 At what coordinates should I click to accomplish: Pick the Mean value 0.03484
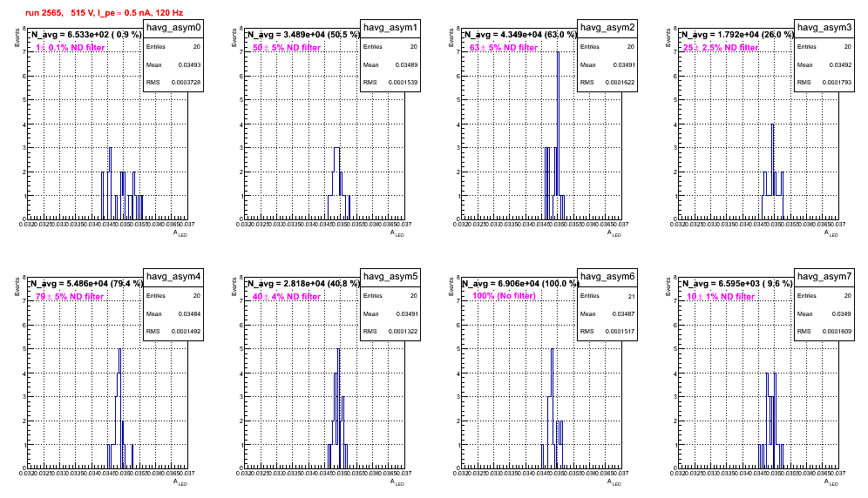tap(189, 313)
